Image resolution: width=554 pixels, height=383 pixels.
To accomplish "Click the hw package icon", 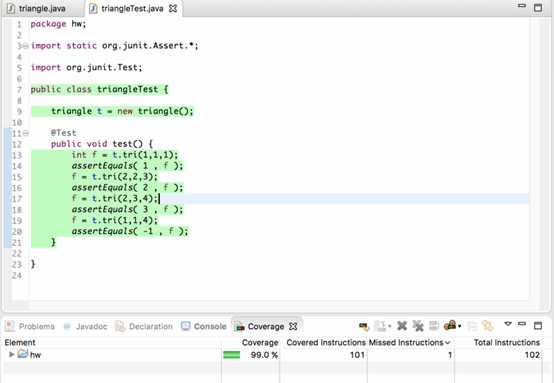I will 23,354.
